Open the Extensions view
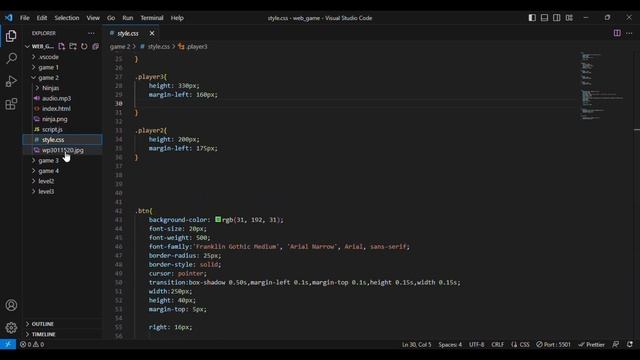The image size is (640, 360). 11,104
